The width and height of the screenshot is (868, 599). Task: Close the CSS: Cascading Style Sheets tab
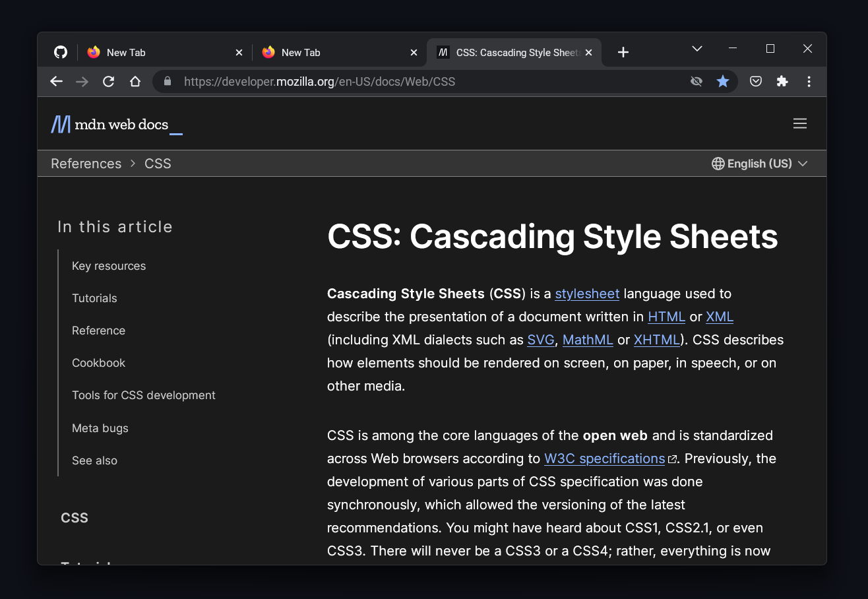[589, 53]
